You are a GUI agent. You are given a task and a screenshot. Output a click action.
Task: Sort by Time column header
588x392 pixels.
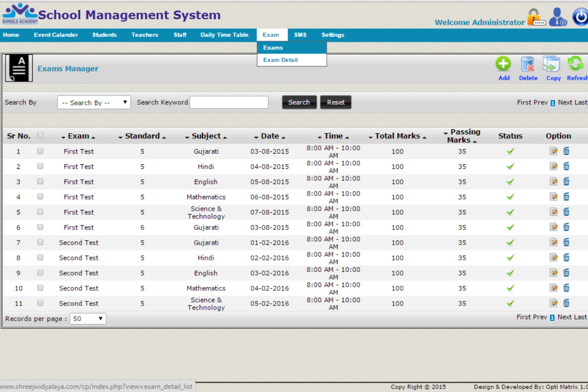click(333, 136)
